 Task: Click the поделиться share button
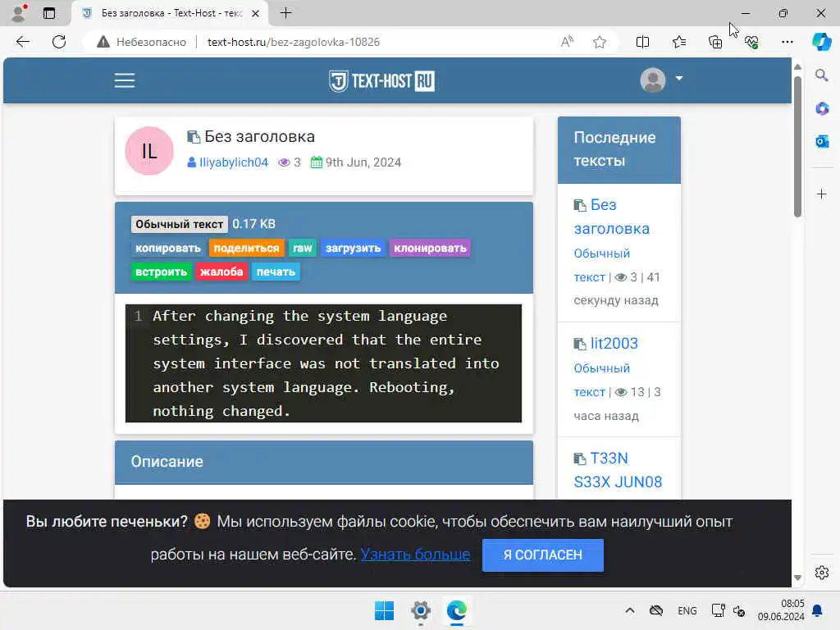(x=246, y=248)
